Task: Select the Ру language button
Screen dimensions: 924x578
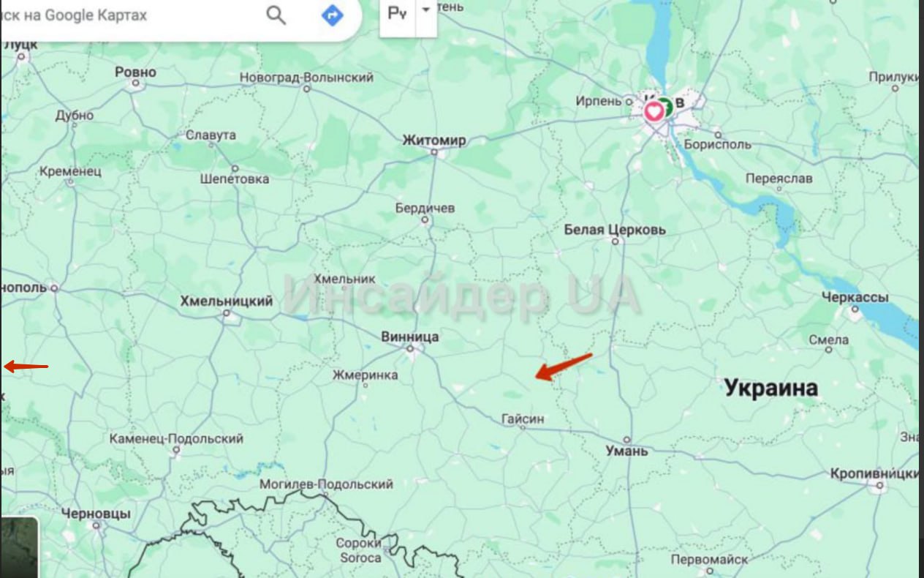Action: [397, 13]
